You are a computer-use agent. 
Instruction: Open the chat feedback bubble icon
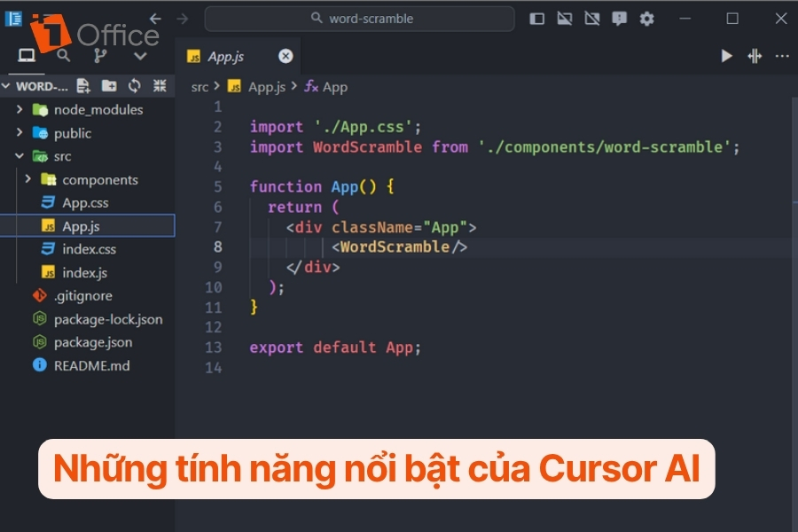point(620,19)
